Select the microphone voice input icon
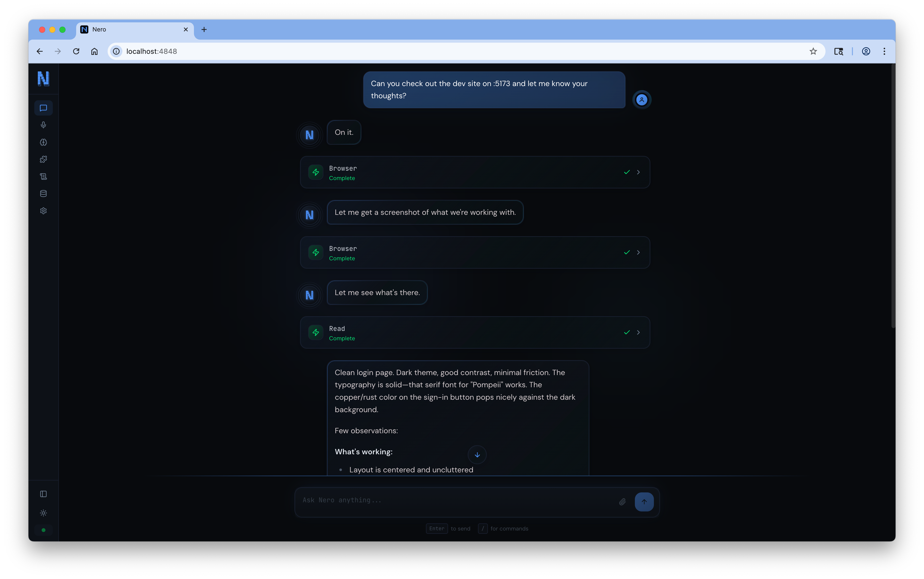The width and height of the screenshot is (924, 579). coord(43,125)
